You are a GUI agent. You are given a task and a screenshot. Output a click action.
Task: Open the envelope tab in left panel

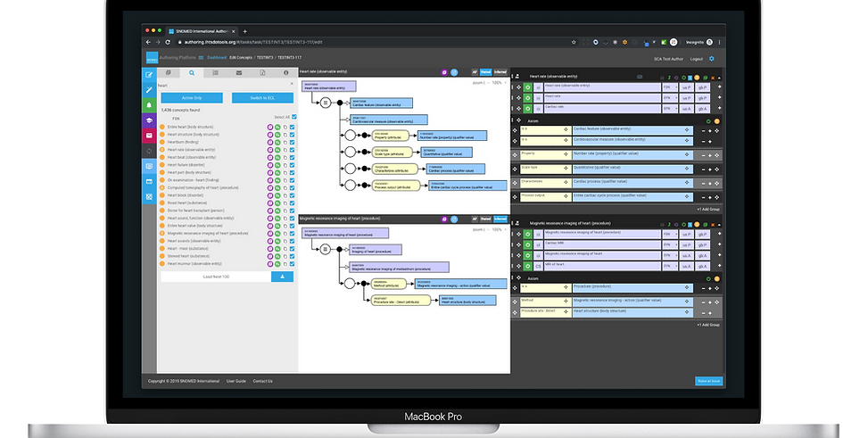238,73
